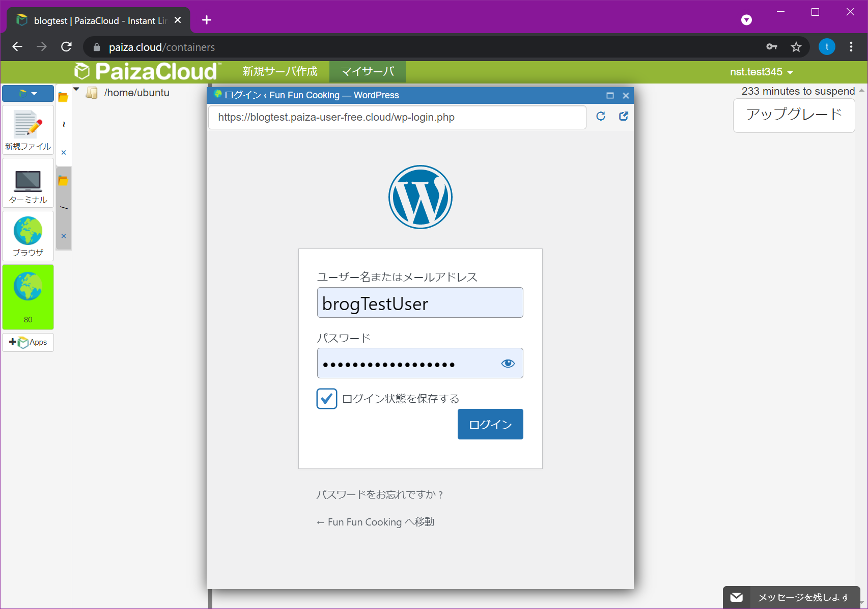Open saved passwords key icon
868x609 pixels.
772,47
